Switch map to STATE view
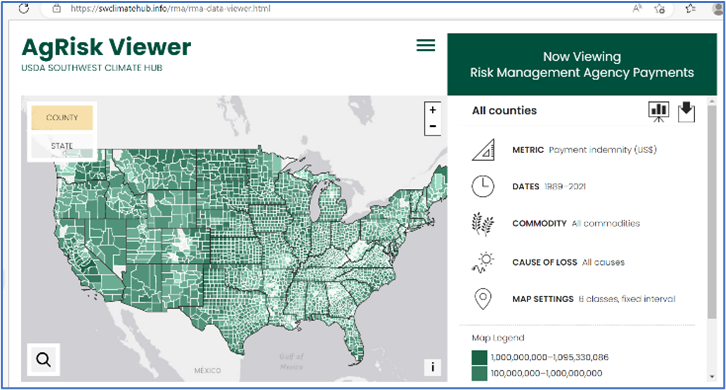 (x=62, y=145)
